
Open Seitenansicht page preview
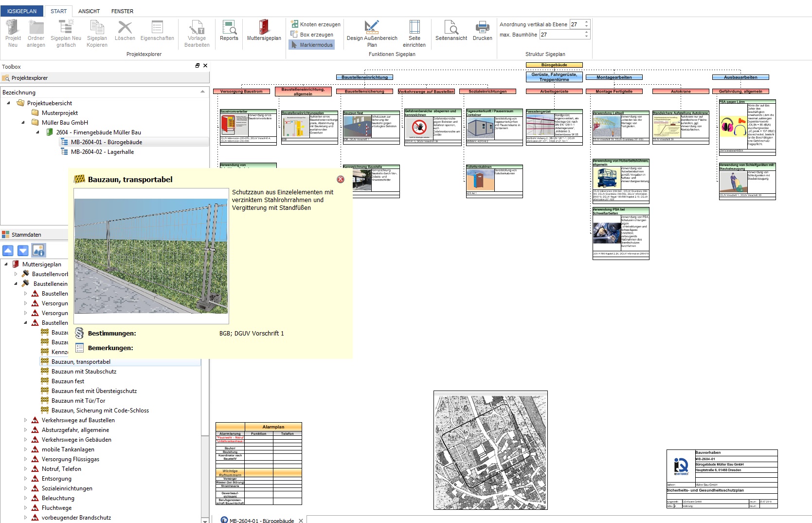point(451,30)
